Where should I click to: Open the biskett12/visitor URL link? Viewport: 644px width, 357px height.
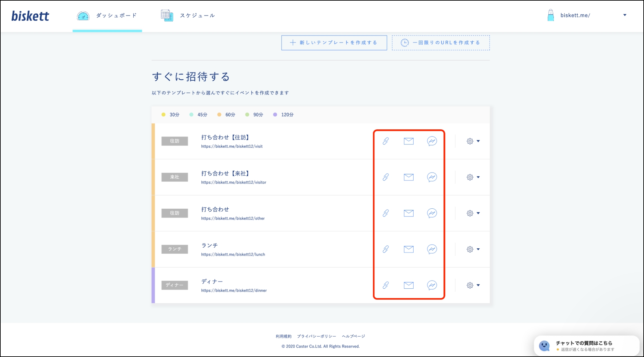point(234,183)
